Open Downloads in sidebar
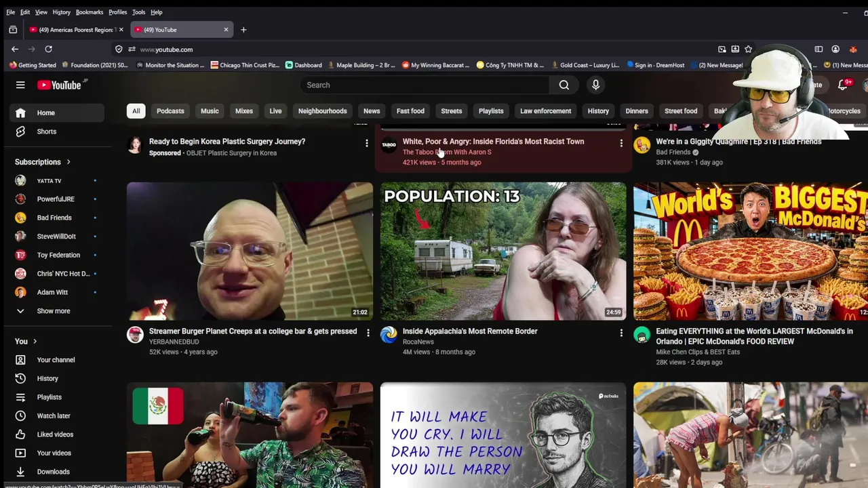 pyautogui.click(x=57, y=472)
